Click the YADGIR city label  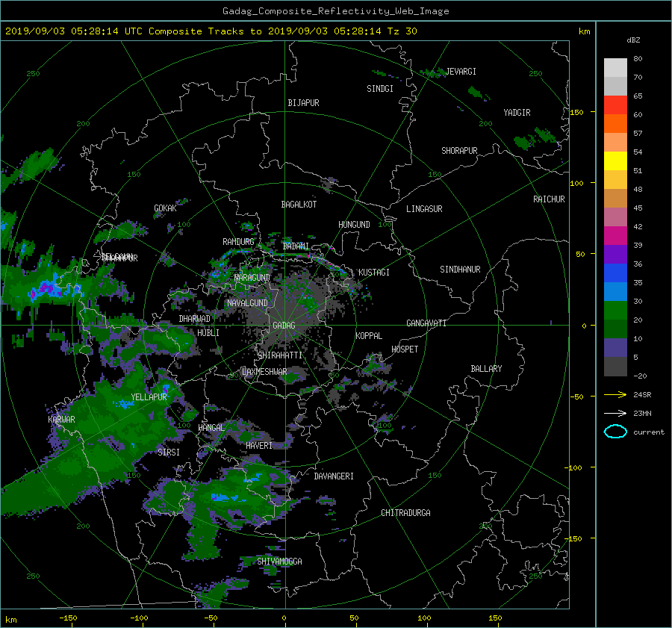point(517,113)
